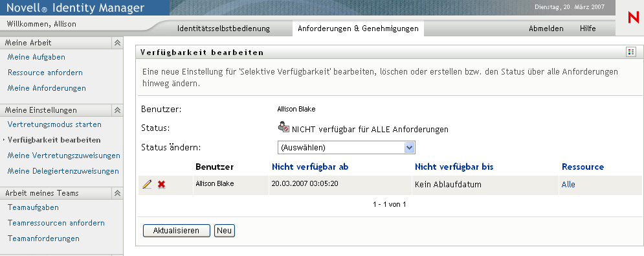Open the Status ändern dropdown
Screen dimensions: 644x256
[x=346, y=147]
